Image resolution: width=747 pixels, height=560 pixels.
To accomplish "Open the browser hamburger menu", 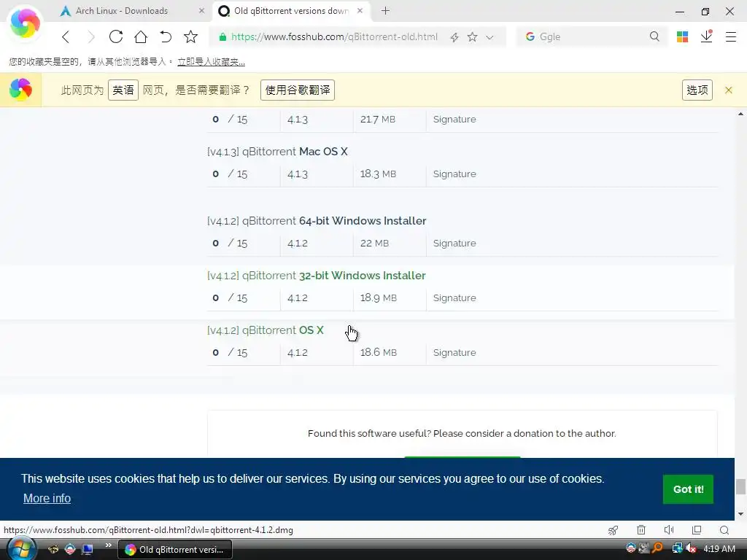I will click(x=731, y=36).
